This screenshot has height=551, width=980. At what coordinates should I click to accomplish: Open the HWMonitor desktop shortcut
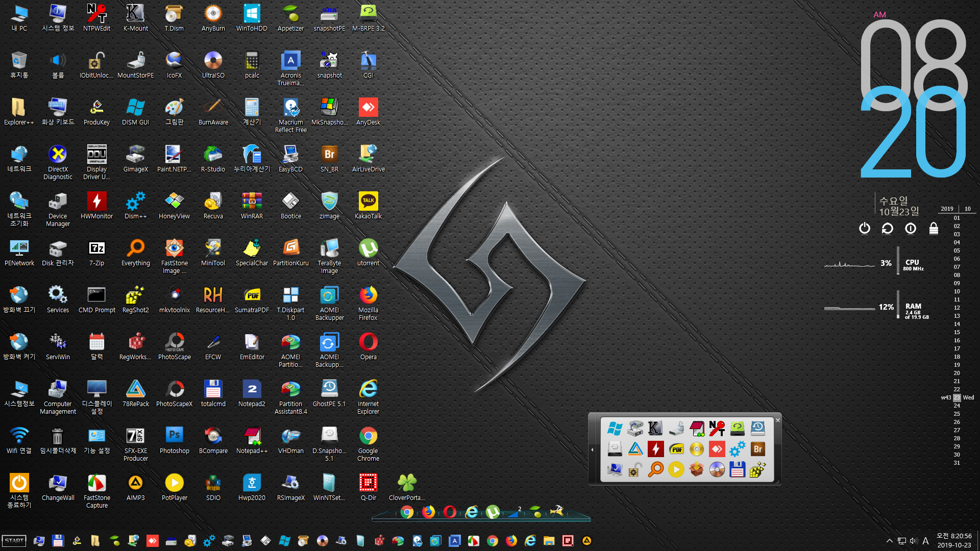[x=96, y=206]
